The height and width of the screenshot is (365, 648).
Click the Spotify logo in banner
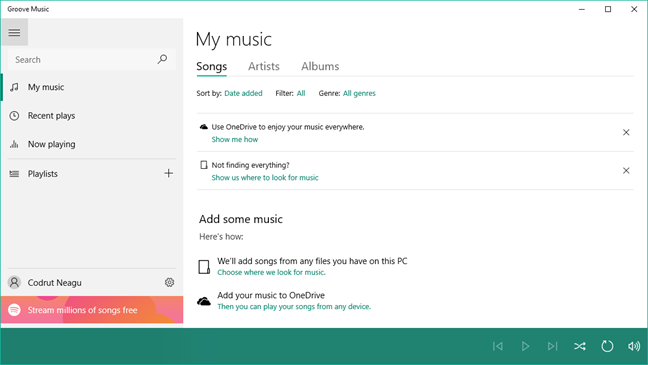click(x=14, y=310)
